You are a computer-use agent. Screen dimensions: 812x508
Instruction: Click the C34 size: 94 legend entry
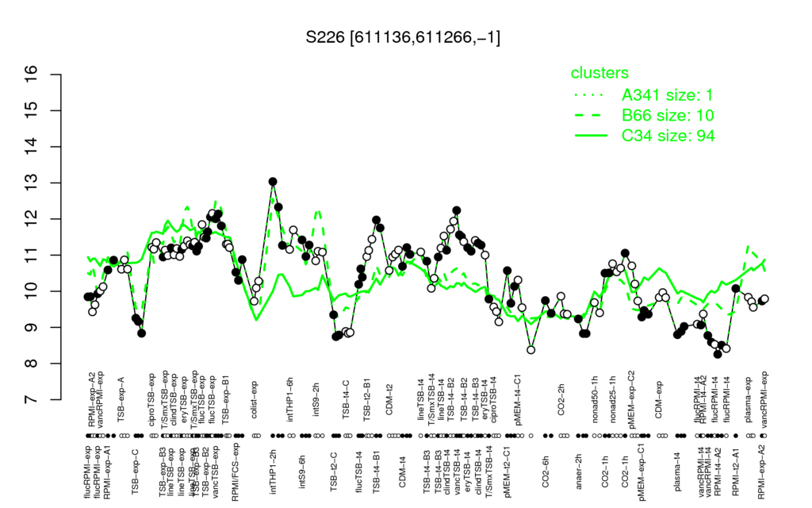pyautogui.click(x=668, y=136)
